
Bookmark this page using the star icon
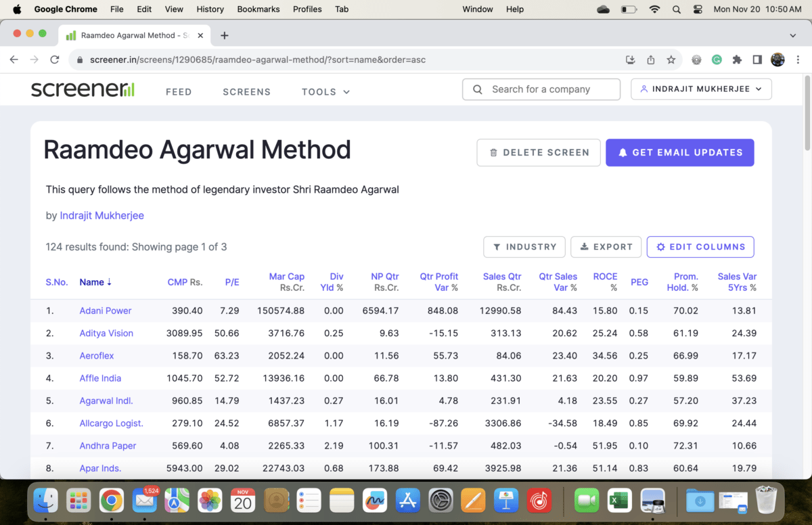pos(671,60)
